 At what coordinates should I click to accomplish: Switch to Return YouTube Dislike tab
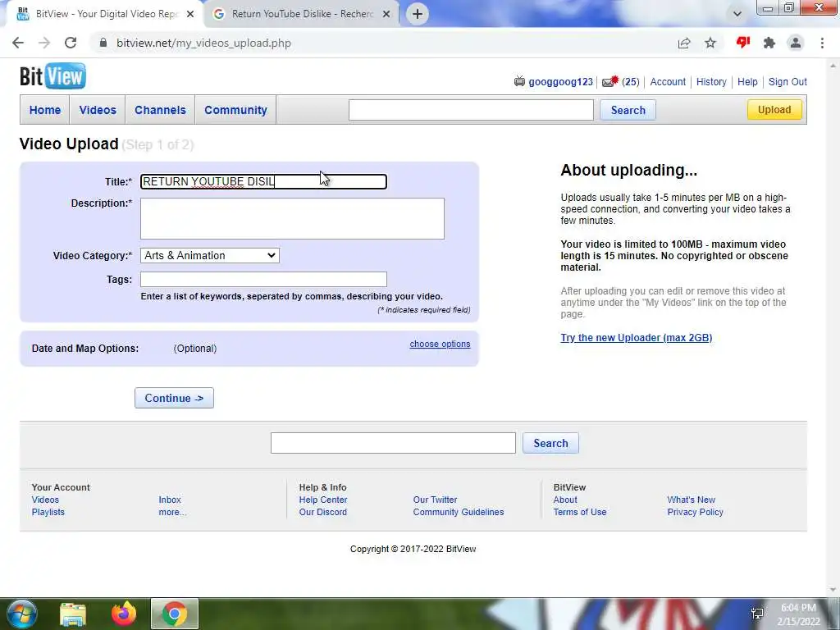pos(303,14)
